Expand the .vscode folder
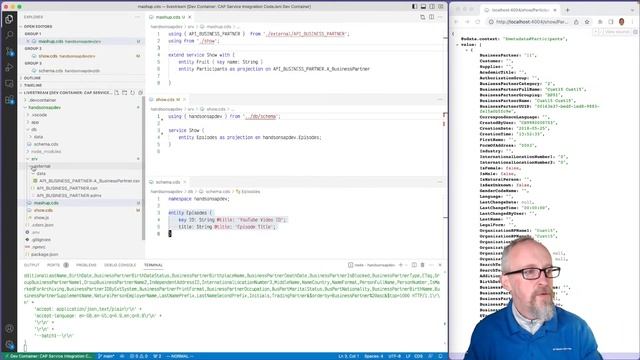The width and height of the screenshot is (640, 360). coord(39,115)
